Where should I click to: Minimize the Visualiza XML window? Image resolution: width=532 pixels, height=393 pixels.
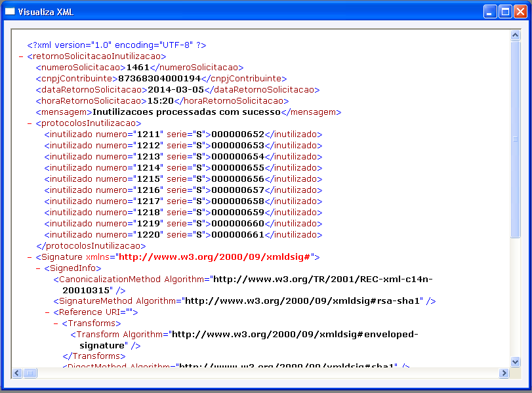coord(490,12)
